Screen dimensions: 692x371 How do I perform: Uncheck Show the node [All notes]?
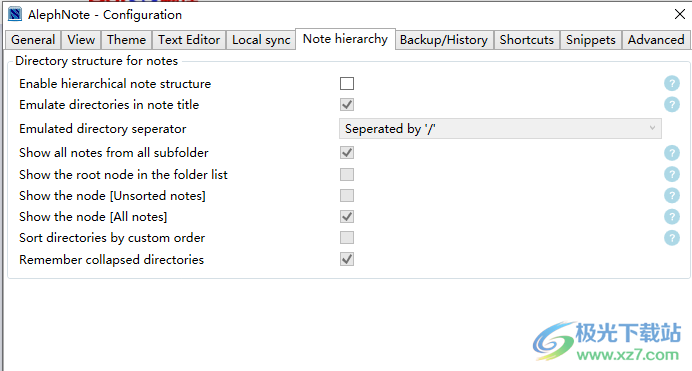coord(347,217)
